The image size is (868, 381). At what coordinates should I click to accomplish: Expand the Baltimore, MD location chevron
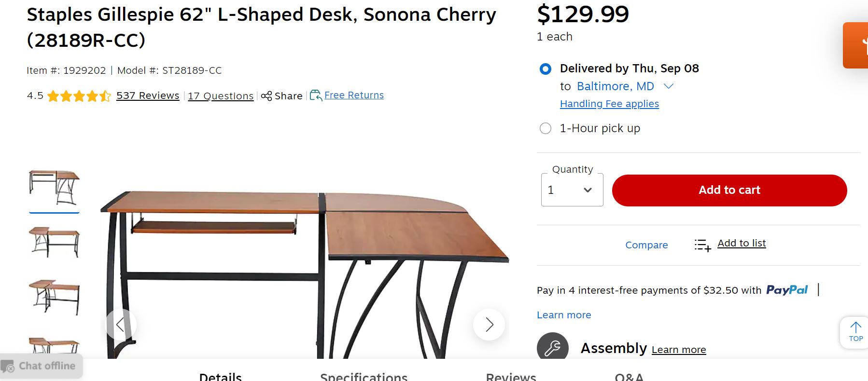pos(669,86)
